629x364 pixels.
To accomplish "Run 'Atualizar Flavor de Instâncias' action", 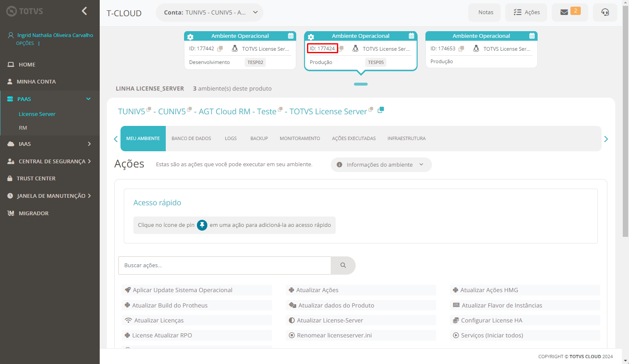I will point(525,305).
